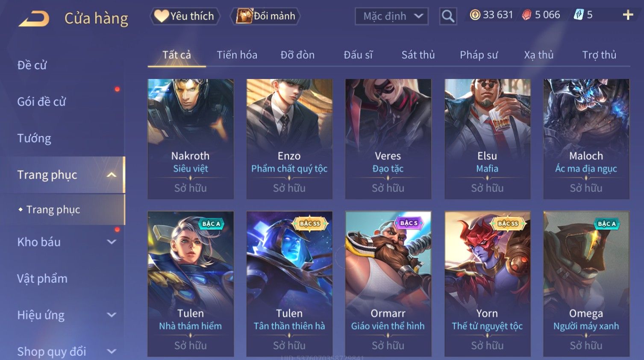Tap the red ruby currency icon
Screen dimensions: 644x360
coord(526,15)
